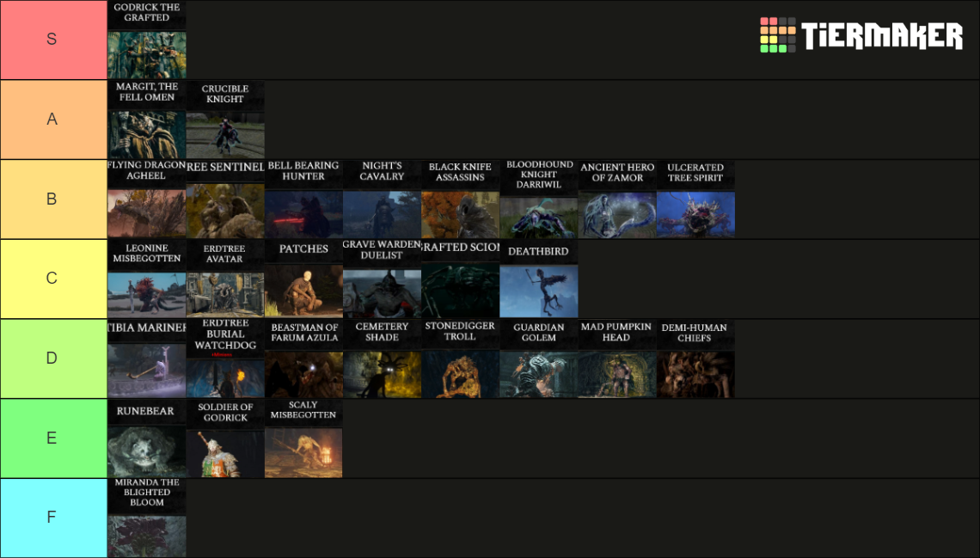Select the Beastman of Farum Azula card
The width and height of the screenshot is (980, 558).
tap(303, 359)
